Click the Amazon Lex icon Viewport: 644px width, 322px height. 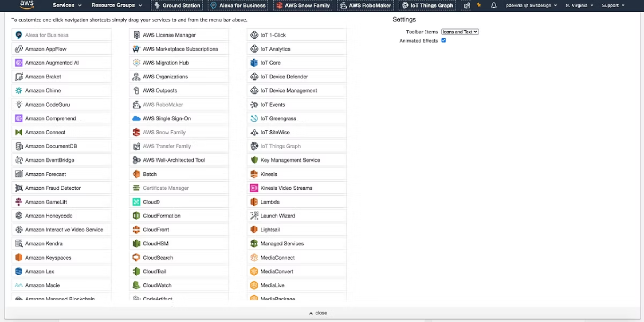tap(19, 271)
